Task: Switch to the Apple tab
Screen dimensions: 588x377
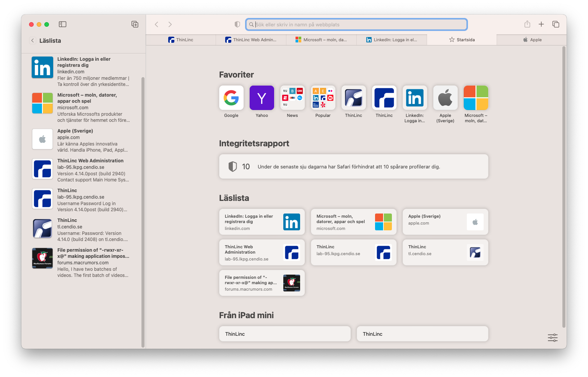Action: (532, 40)
